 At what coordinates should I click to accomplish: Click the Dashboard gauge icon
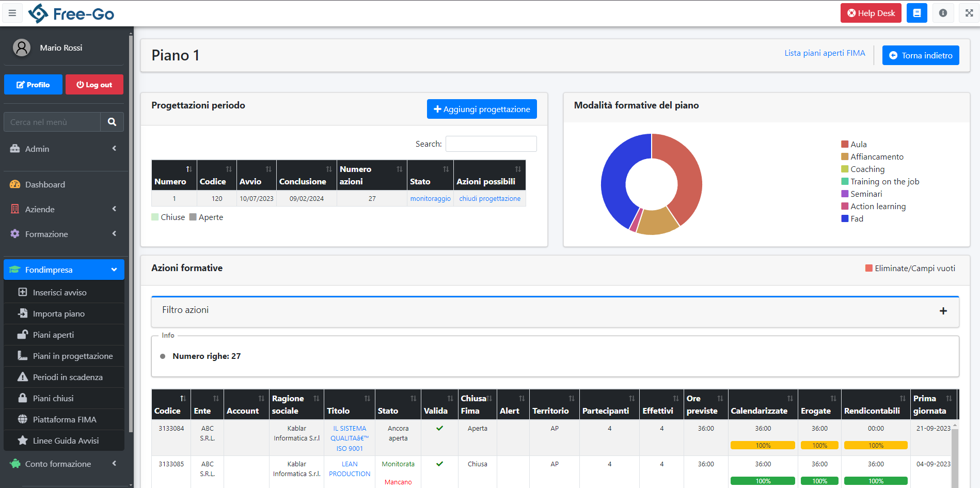[x=15, y=184]
